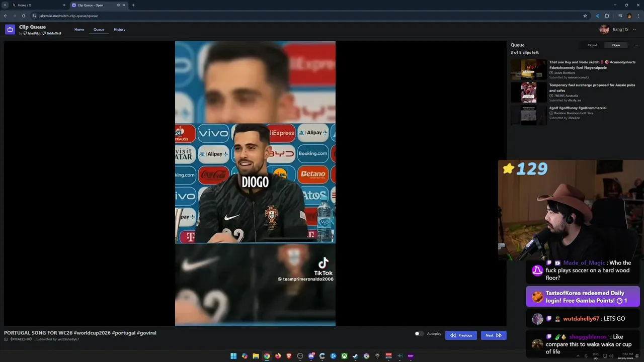The height and width of the screenshot is (362, 644).
Task: Set queue state to Closed
Action: (592, 45)
